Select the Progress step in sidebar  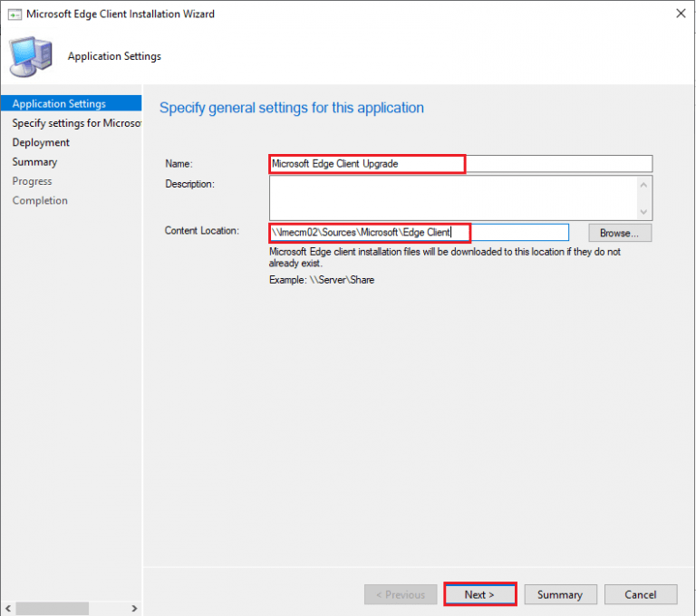click(32, 181)
